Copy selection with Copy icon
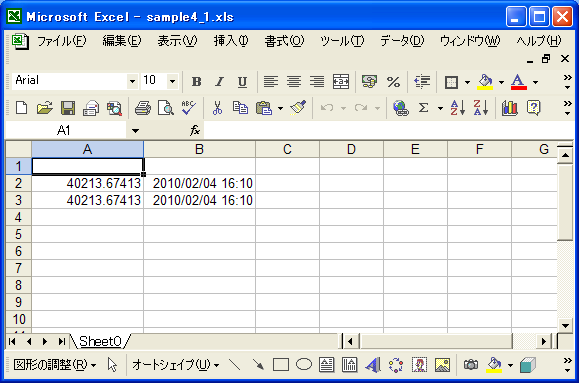This screenshot has height=383, width=579. (x=240, y=108)
